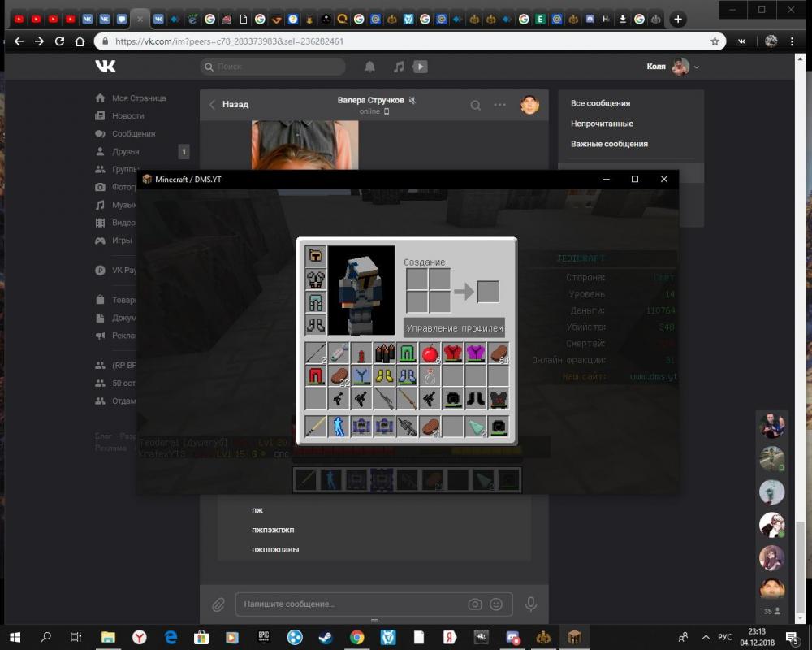Click the VK music note icon
This screenshot has width=812, height=650.
pos(398,67)
